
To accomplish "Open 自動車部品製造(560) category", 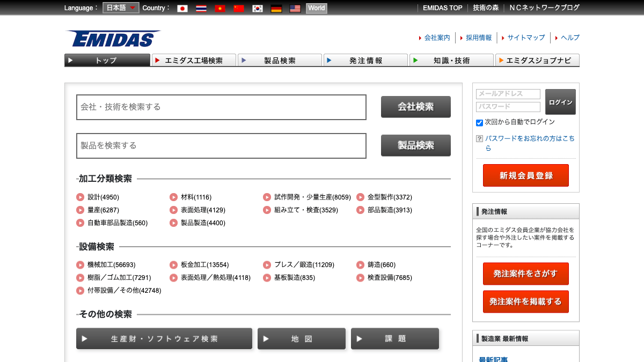I will (118, 223).
